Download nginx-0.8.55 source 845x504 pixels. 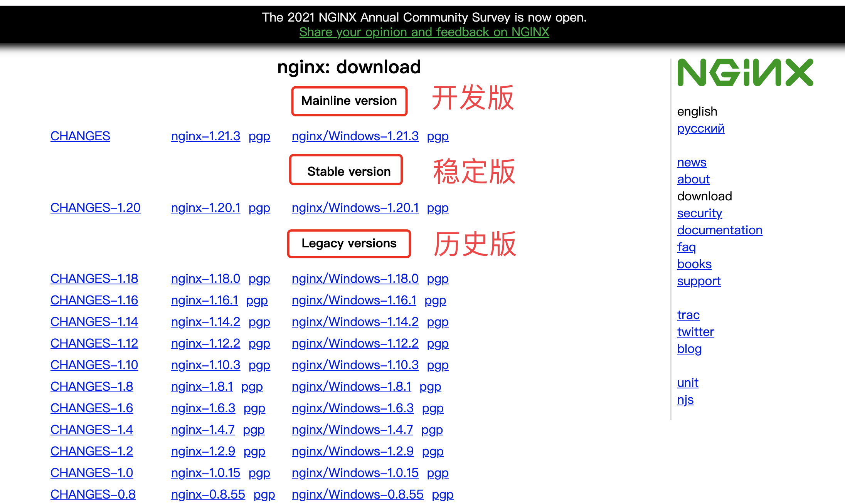pyautogui.click(x=208, y=494)
